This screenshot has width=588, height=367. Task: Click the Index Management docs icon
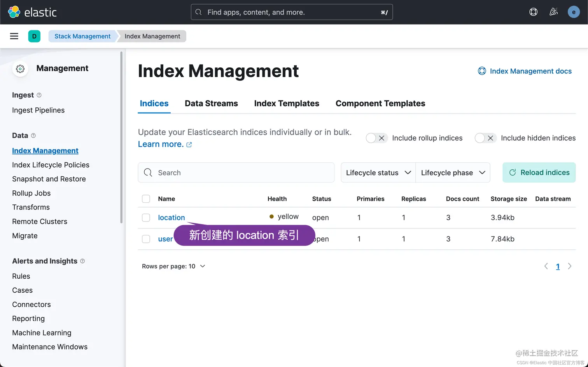(482, 71)
